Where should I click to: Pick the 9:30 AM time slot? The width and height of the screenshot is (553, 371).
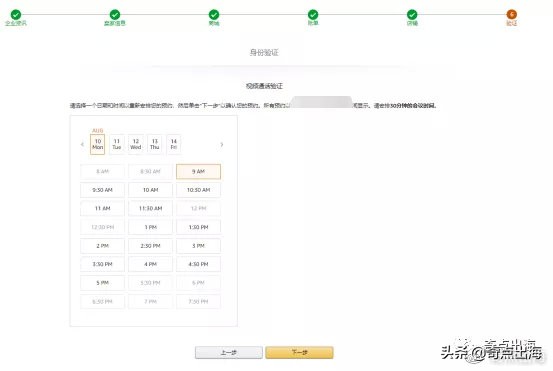103,190
